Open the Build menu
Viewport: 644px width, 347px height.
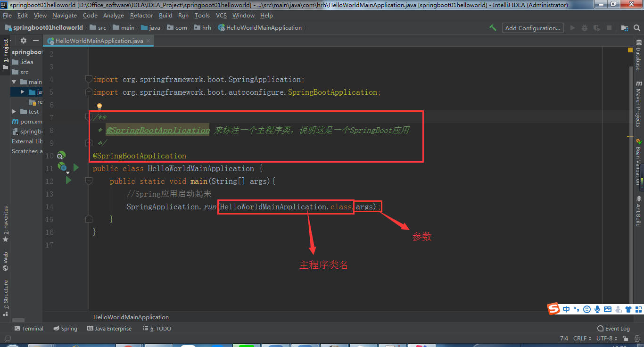pos(165,15)
